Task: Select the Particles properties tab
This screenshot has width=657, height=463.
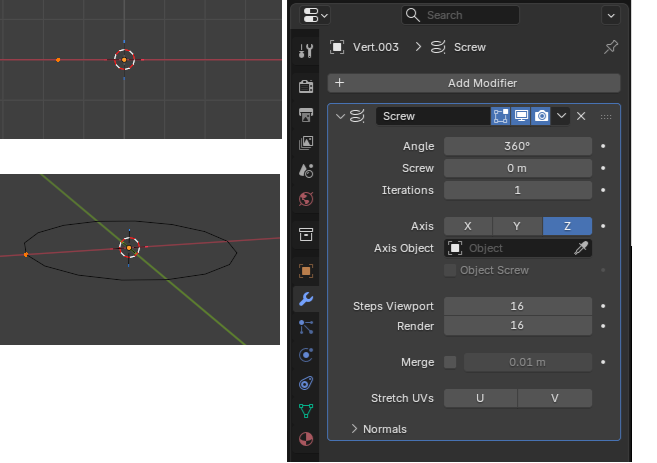Action: (x=307, y=326)
